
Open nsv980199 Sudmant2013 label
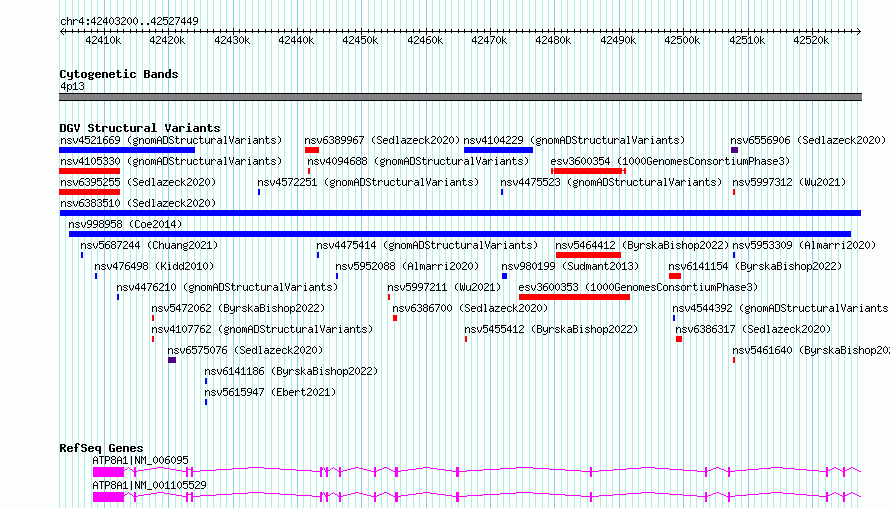pyautogui.click(x=570, y=266)
